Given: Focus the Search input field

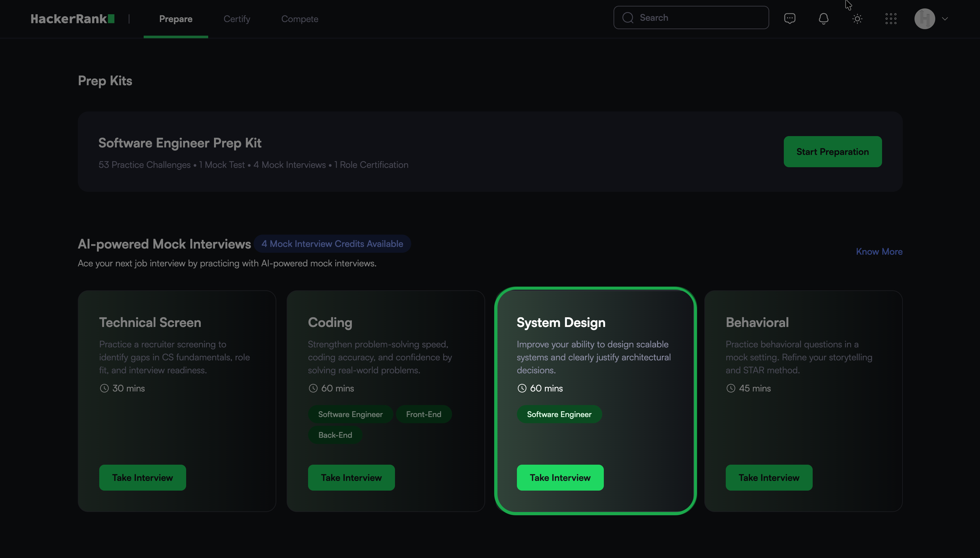Looking at the screenshot, I should 698,17.
